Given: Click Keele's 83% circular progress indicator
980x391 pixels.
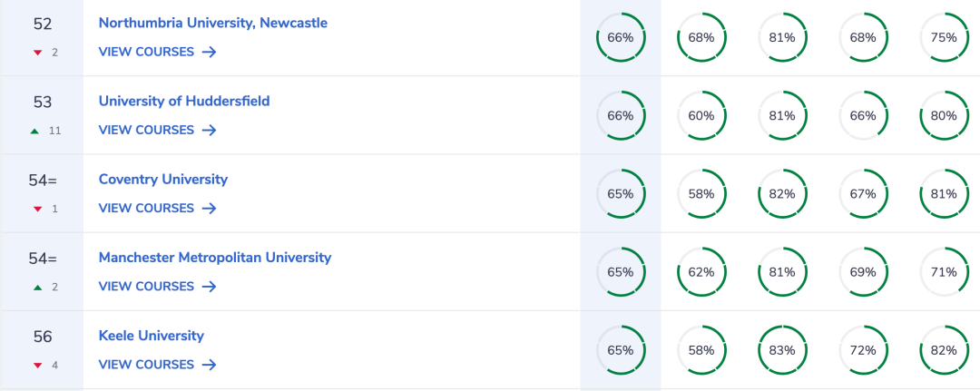Looking at the screenshot, I should [x=782, y=350].
